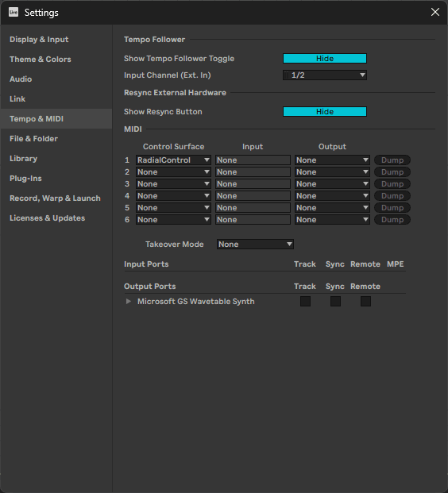Click the Input field for row 4
448x493 pixels.
253,196
